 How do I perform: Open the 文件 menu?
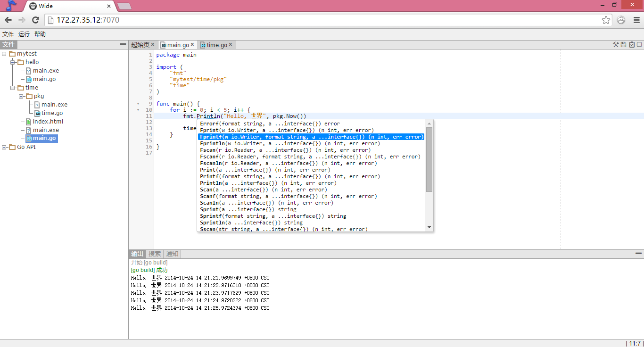click(x=8, y=34)
